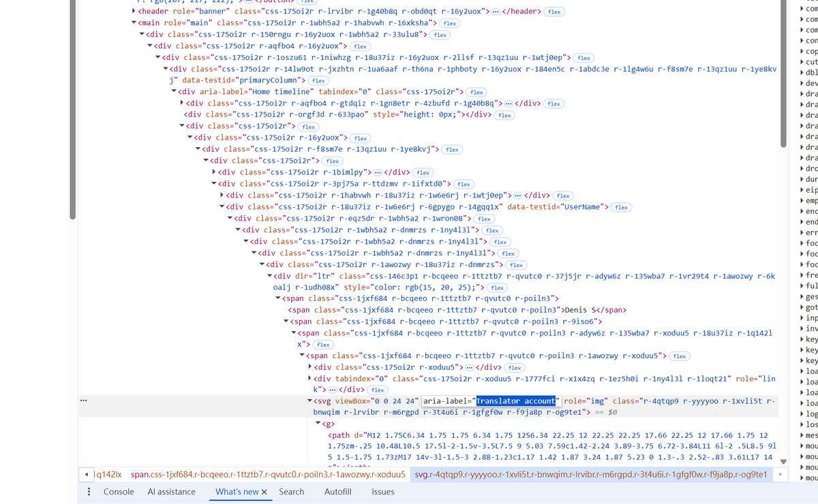Click the highlighted 'Translator account' attribute value

click(516, 401)
